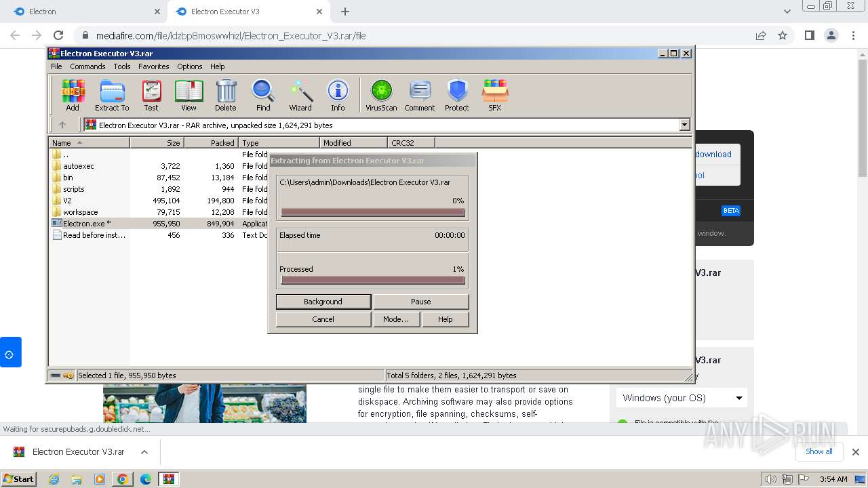
Task: Open download item options chevron
Action: coord(144,452)
